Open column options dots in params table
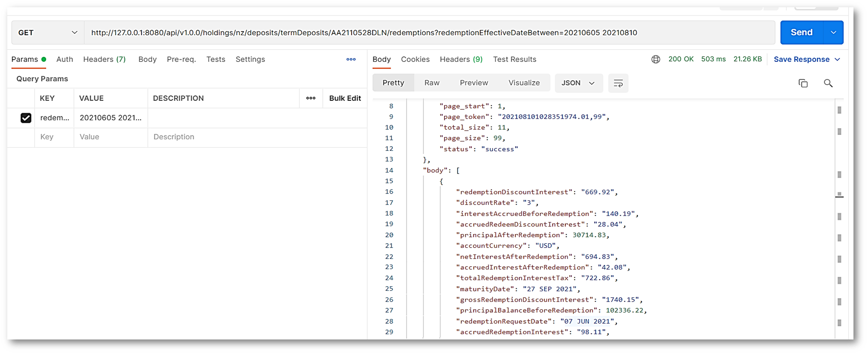This screenshot has width=868, height=354. coord(310,98)
